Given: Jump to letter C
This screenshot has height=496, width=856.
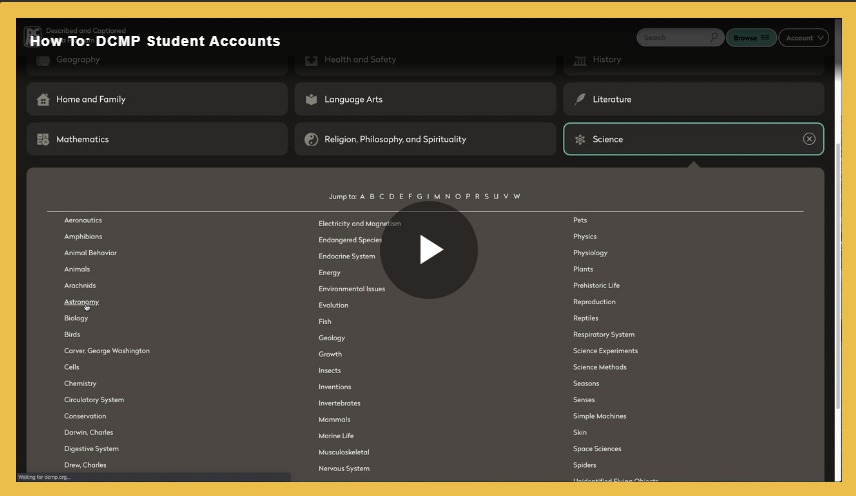Looking at the screenshot, I should tap(382, 196).
